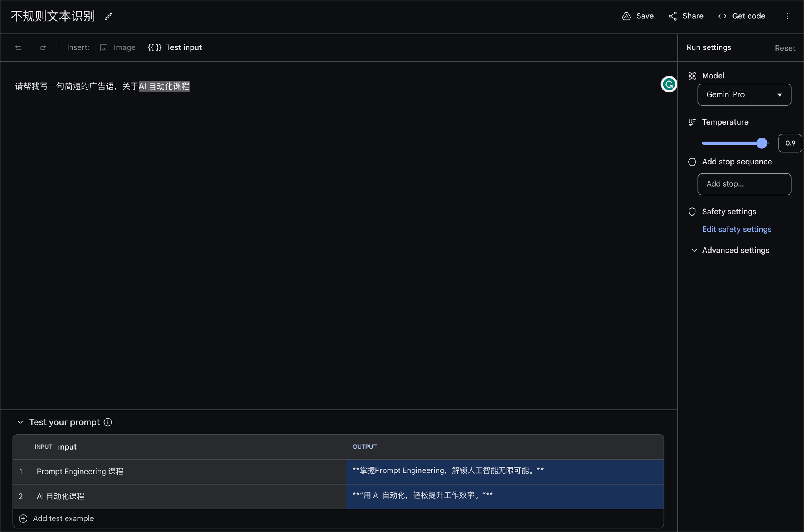Show info about Test your prompt
Screen dimensions: 804x532
(107, 422)
